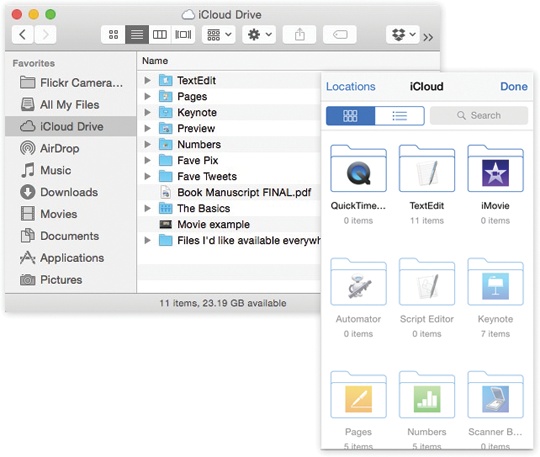The image size is (540, 457).
Task: Click the Edit Tags toolbar button
Action: coord(340,34)
